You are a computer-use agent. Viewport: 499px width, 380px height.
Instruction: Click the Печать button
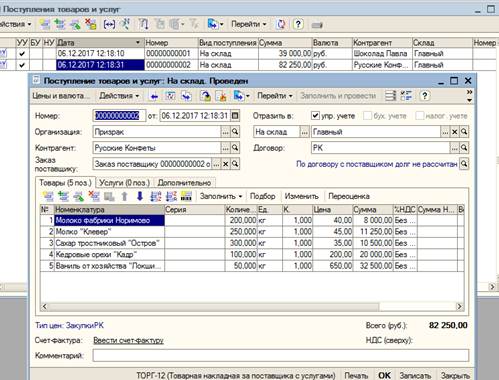point(356,375)
